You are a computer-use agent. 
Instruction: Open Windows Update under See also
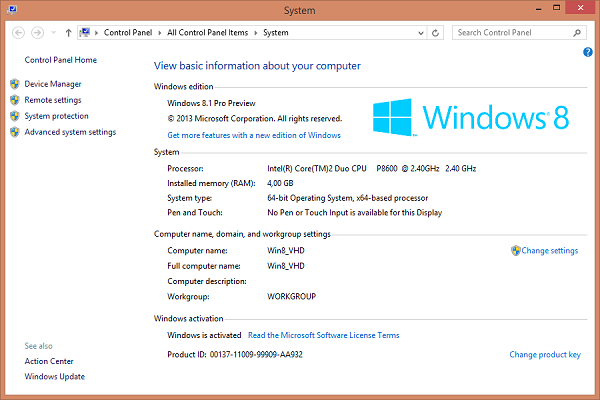click(55, 377)
